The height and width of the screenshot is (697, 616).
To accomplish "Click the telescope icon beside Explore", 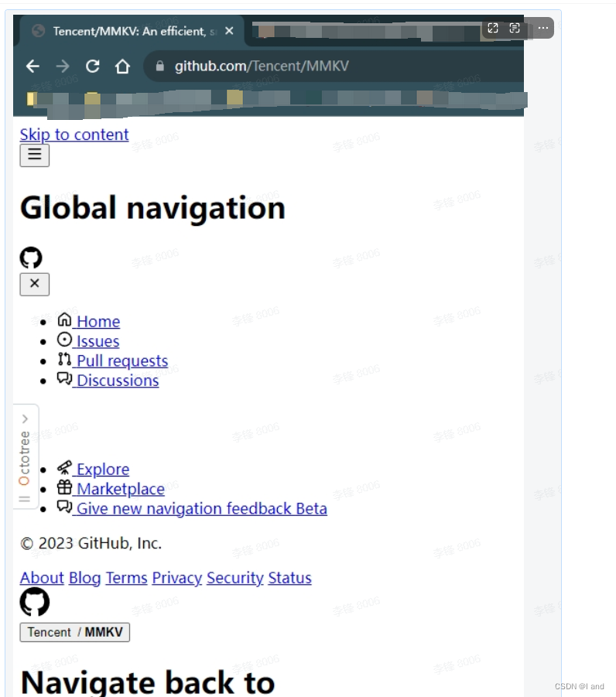I will click(x=64, y=467).
